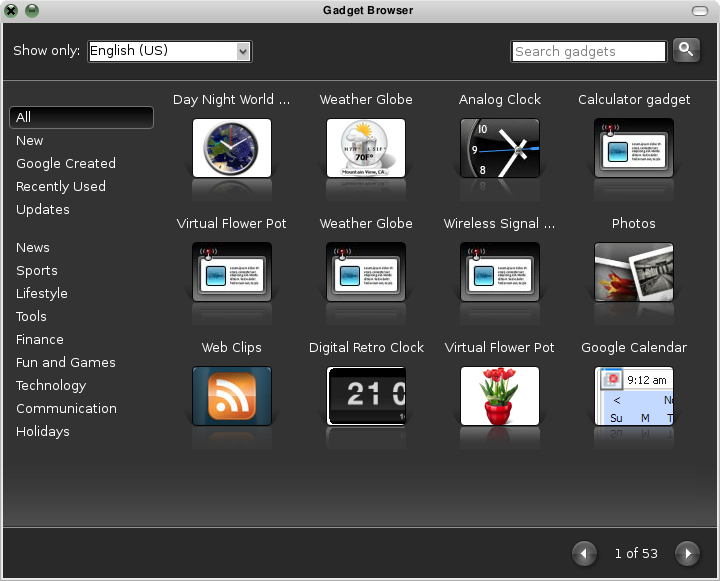Select the Calculator gadget icon

[634, 148]
